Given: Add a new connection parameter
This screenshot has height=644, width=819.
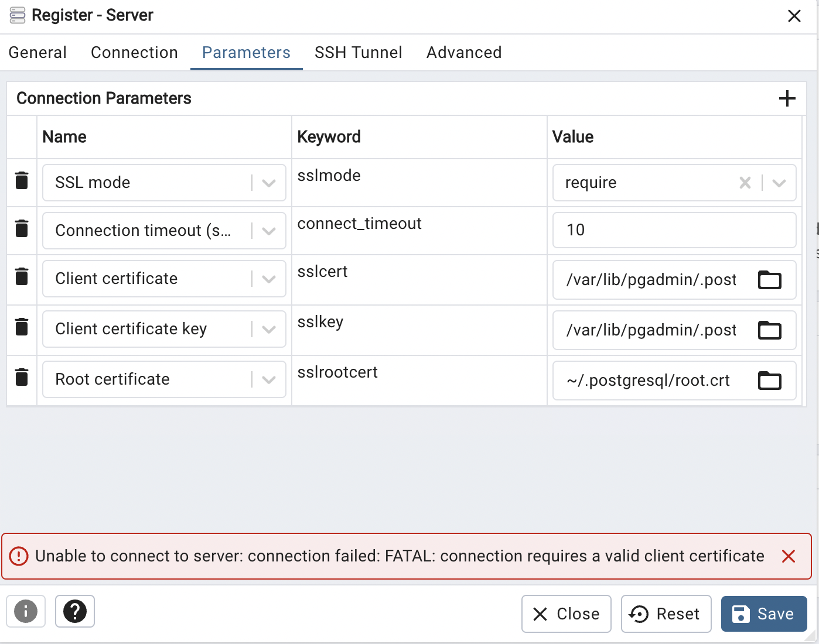Looking at the screenshot, I should pos(787,98).
